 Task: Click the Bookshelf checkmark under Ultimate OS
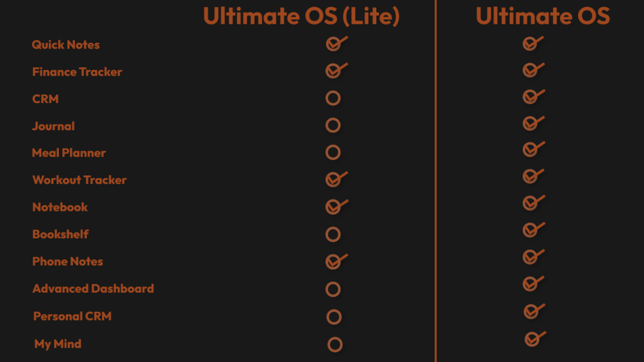534,230
